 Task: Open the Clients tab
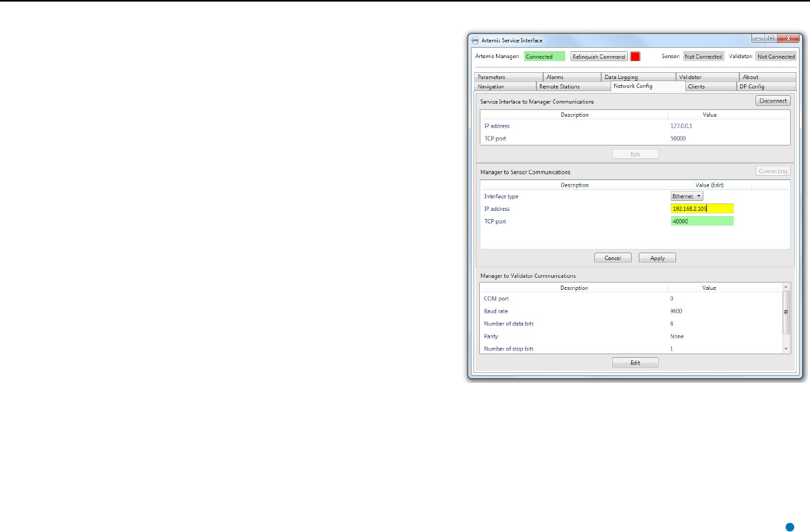(x=711, y=86)
